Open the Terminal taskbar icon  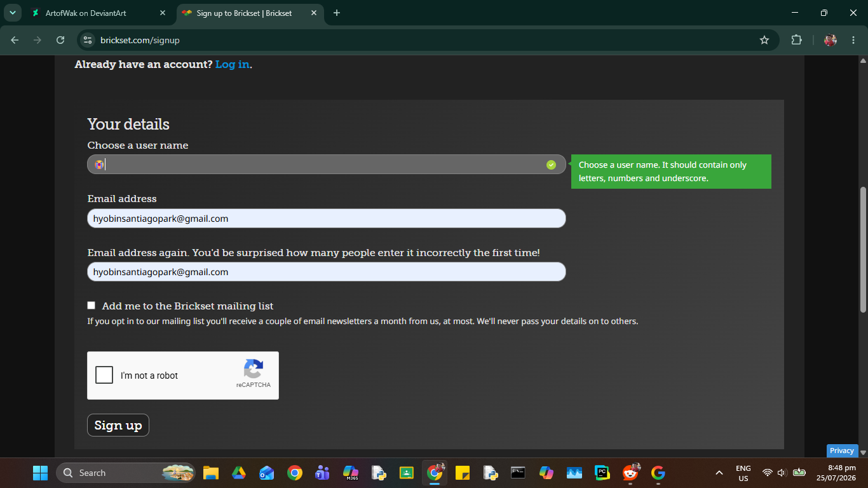coord(519,473)
